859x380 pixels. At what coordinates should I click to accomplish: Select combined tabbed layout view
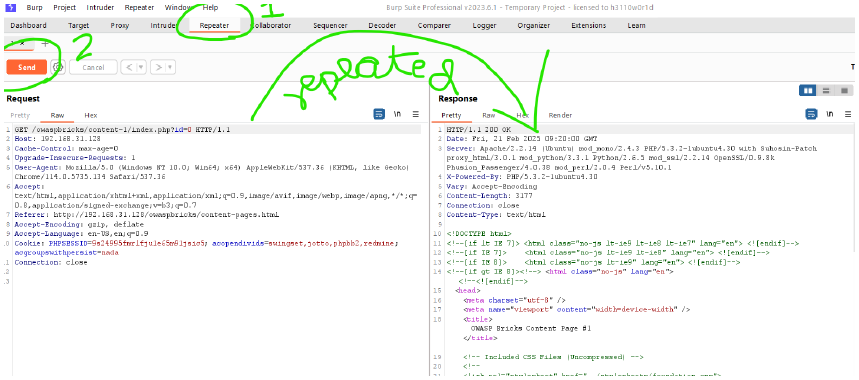tap(844, 90)
